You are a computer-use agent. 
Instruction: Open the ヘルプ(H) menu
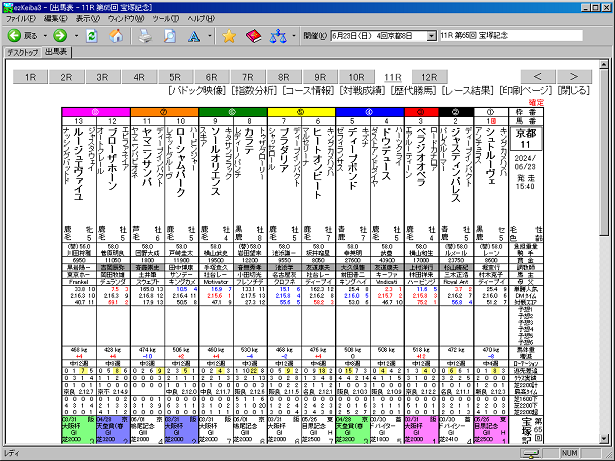pos(201,18)
